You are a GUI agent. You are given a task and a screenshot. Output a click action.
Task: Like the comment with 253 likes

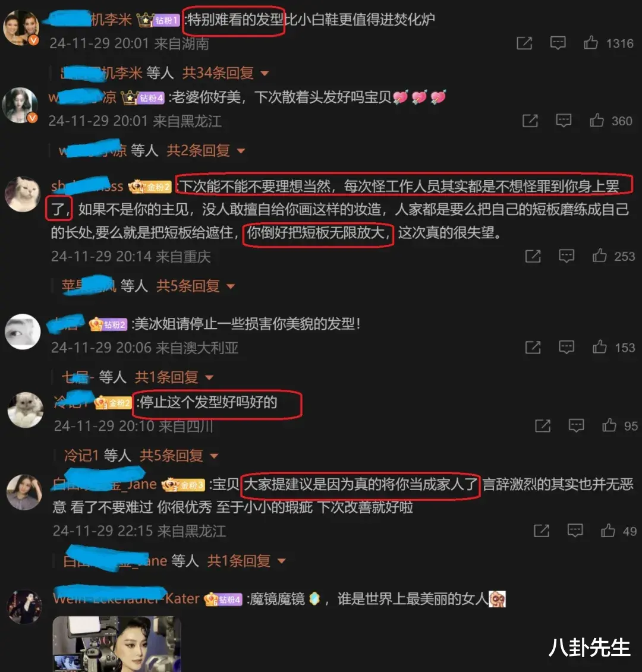(600, 256)
